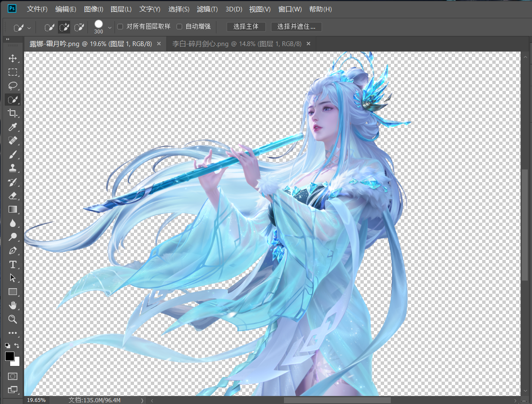This screenshot has width=532, height=404.
Task: Click the Photoshop Ps logo
Action: [12, 8]
